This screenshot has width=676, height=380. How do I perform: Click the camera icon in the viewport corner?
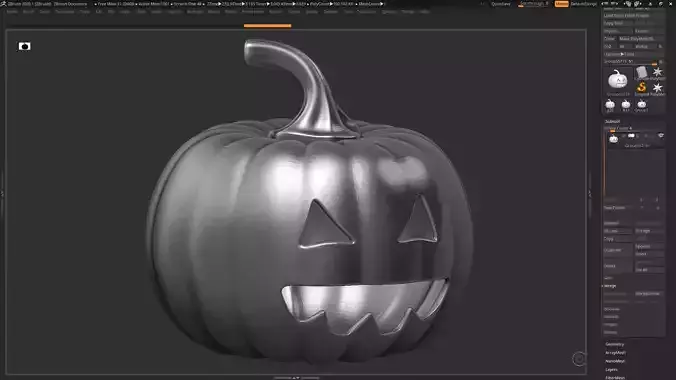(24, 46)
